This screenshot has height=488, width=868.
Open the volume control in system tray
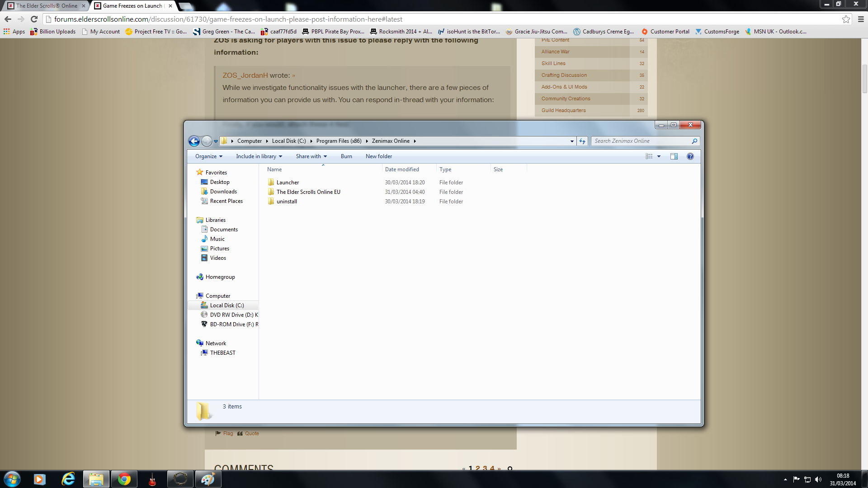[x=818, y=479]
